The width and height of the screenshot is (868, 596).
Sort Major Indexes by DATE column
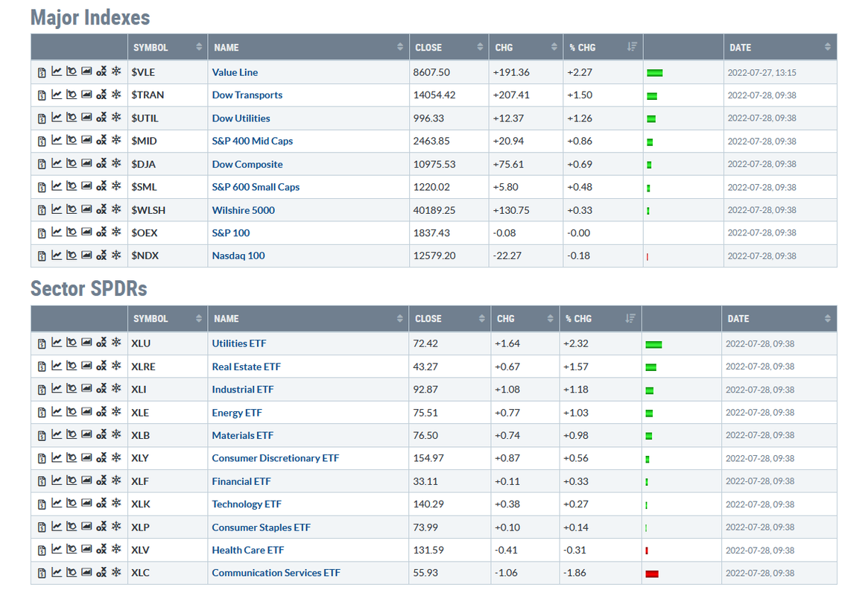780,47
